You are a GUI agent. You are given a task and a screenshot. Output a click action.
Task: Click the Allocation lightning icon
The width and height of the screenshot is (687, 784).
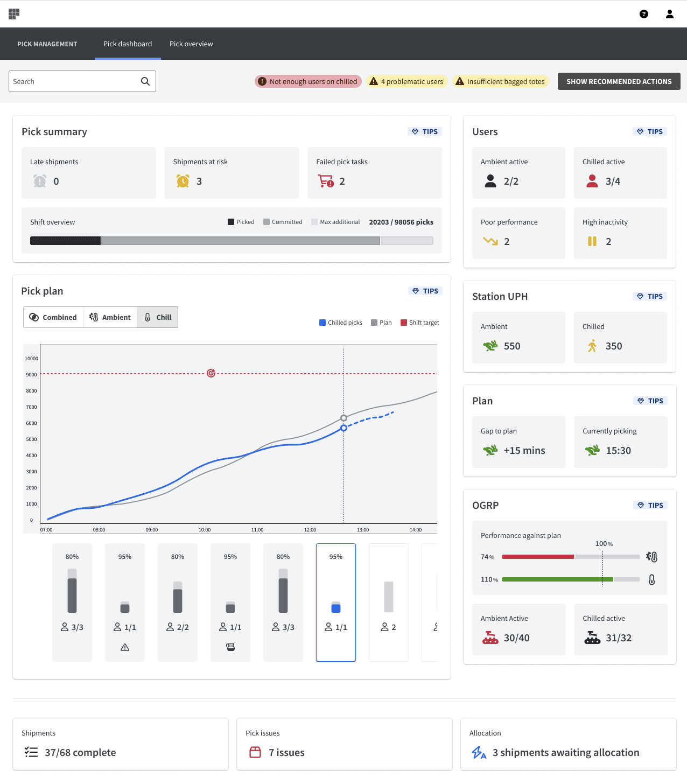pyautogui.click(x=479, y=752)
